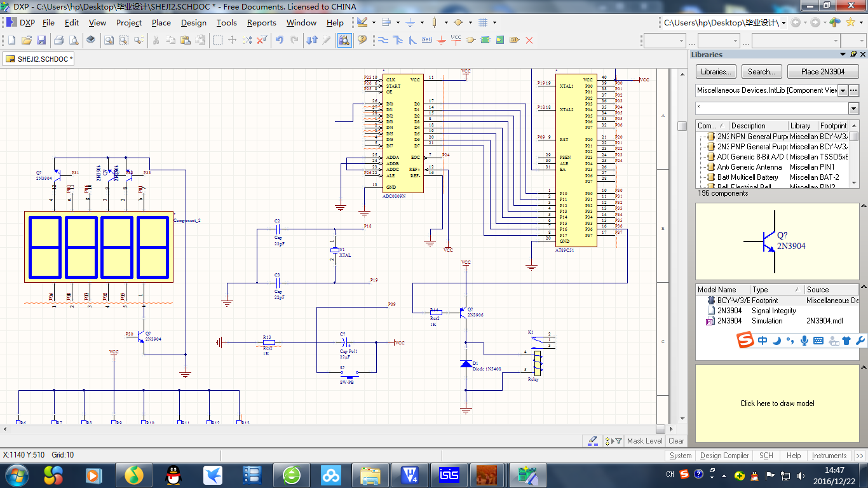Viewport: 868px width, 488px height.
Task: Click the Up/Down Hierarchy arrows icon
Action: coord(311,40)
